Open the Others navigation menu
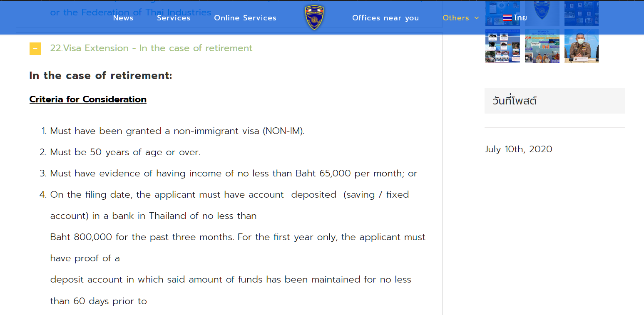 456,18
